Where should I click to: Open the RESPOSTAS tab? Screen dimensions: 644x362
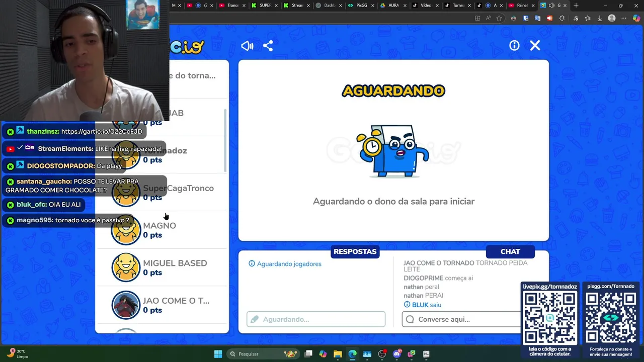355,251
